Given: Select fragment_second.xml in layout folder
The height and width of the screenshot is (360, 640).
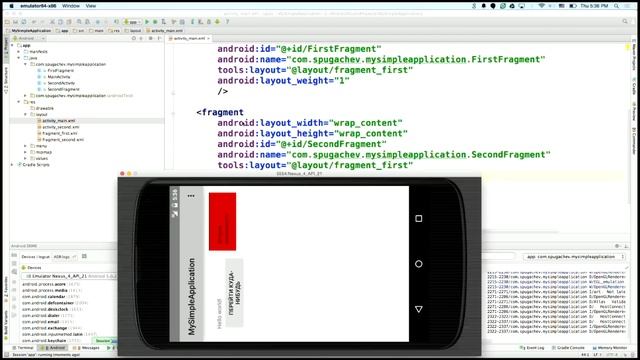Looking at the screenshot, I should coord(63,140).
